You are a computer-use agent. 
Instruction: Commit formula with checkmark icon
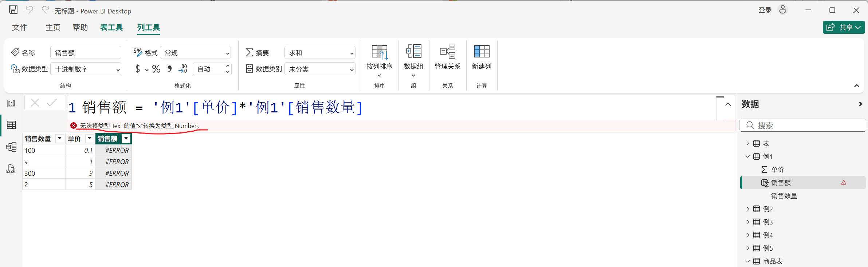click(52, 103)
